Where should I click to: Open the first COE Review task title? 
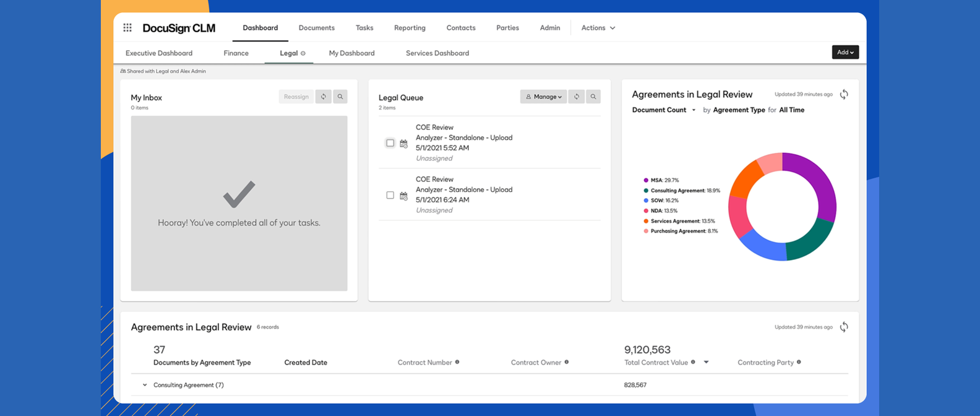tap(434, 128)
